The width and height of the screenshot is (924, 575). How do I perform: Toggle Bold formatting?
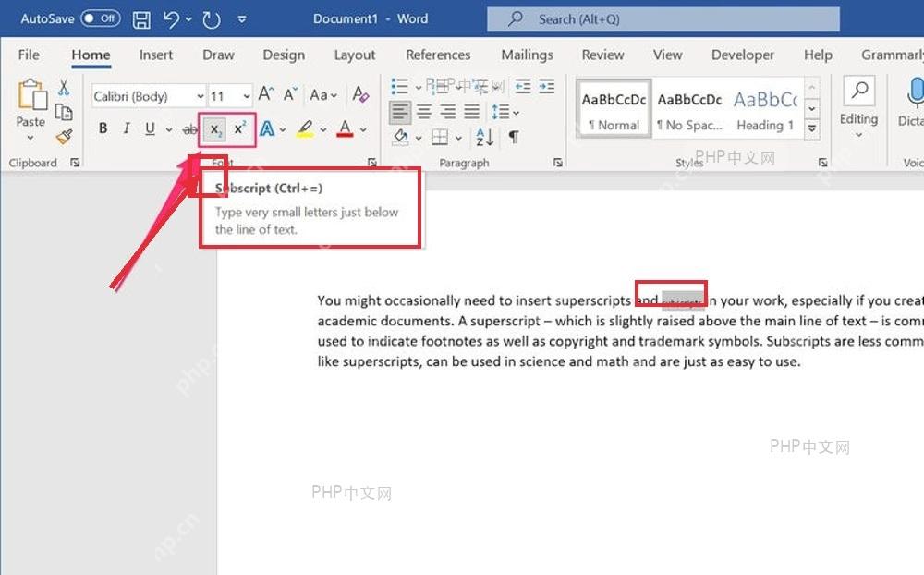(x=103, y=128)
